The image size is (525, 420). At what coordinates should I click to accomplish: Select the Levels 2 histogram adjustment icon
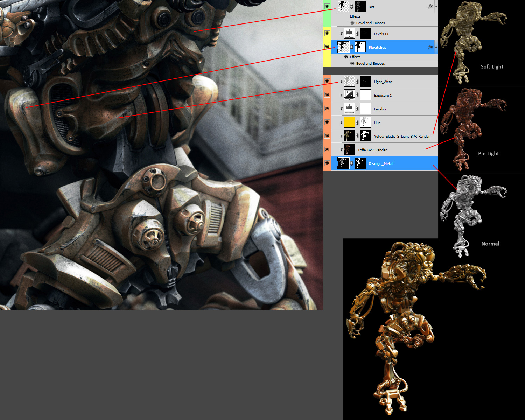pos(349,108)
